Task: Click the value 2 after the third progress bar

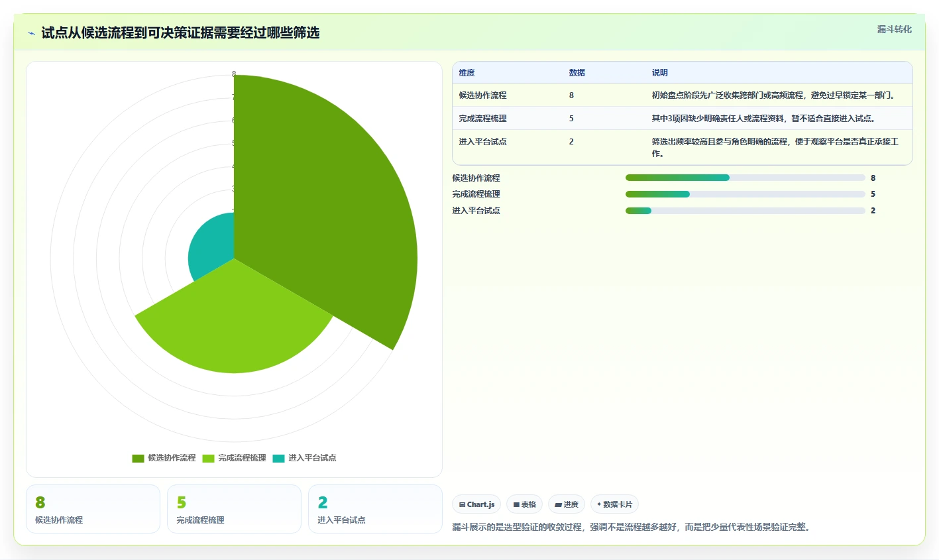Action: tap(873, 211)
